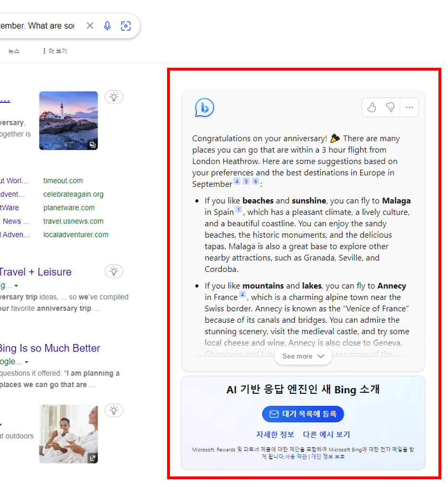Open the travel.usnews.com link

click(x=73, y=221)
